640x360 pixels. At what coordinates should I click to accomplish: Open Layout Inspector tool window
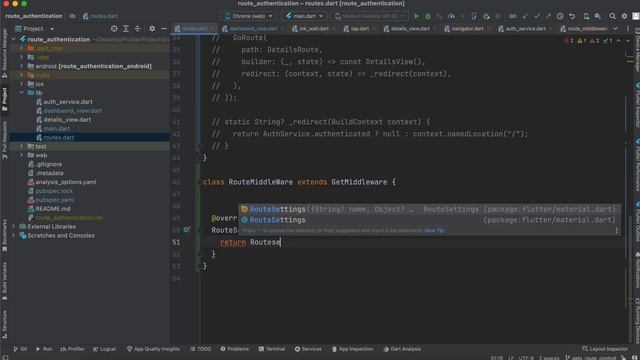[605, 349]
